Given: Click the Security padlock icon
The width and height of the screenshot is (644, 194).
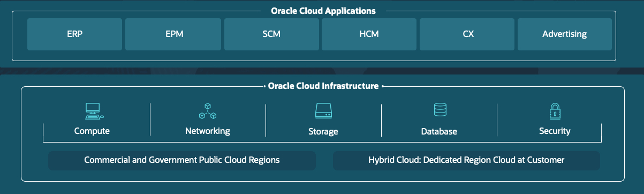Looking at the screenshot, I should [x=555, y=111].
